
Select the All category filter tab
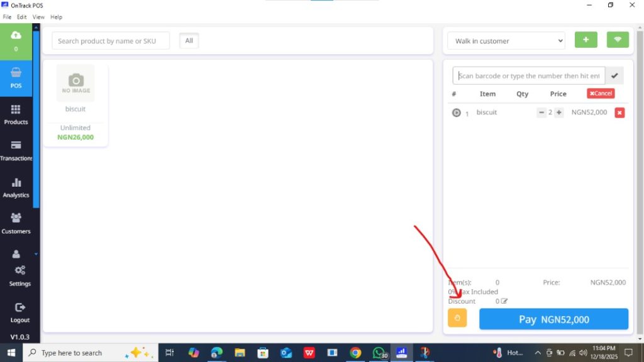click(189, 41)
